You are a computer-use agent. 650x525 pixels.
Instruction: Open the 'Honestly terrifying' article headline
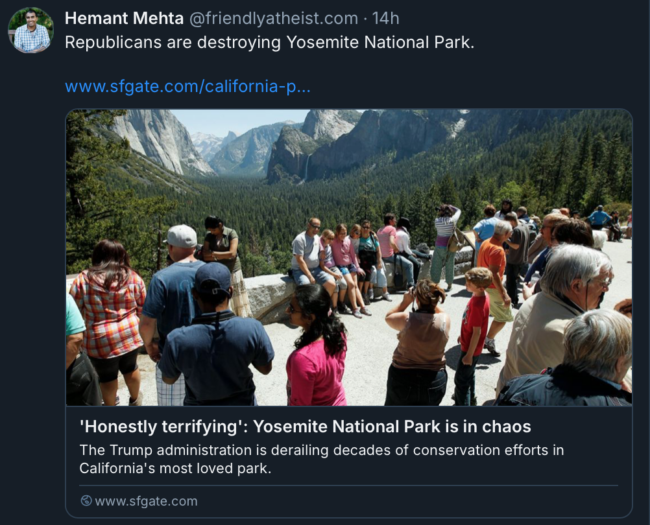[x=305, y=426]
